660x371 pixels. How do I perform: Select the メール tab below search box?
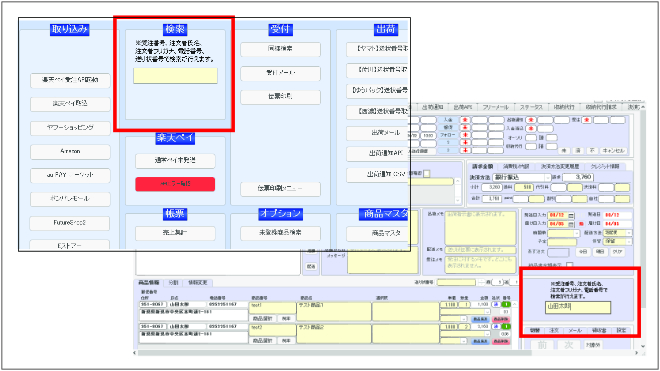575,331
